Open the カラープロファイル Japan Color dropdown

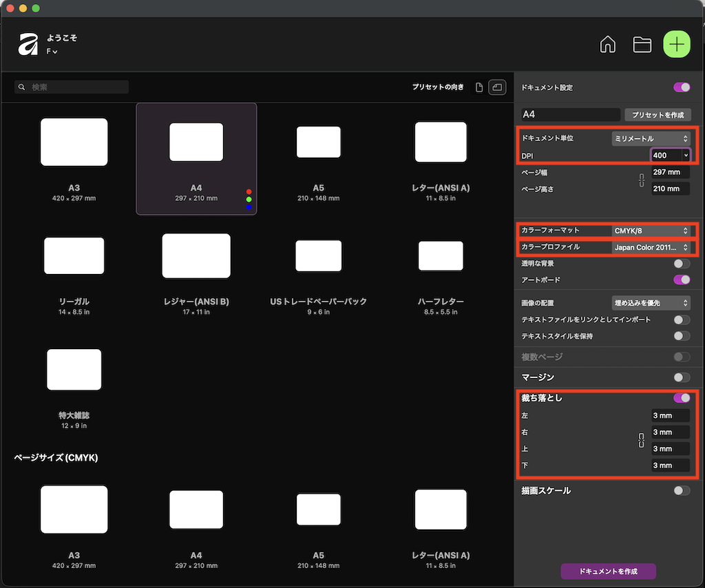(x=651, y=247)
